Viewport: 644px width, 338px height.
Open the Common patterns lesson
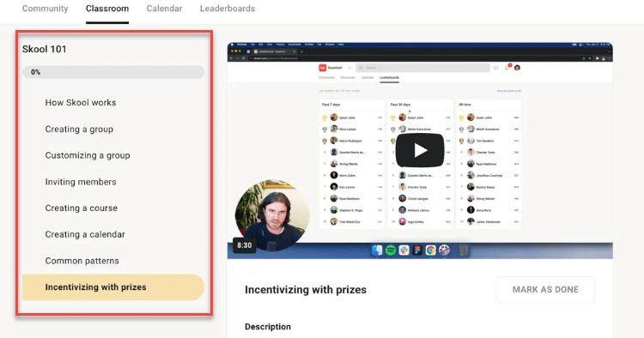[82, 261]
